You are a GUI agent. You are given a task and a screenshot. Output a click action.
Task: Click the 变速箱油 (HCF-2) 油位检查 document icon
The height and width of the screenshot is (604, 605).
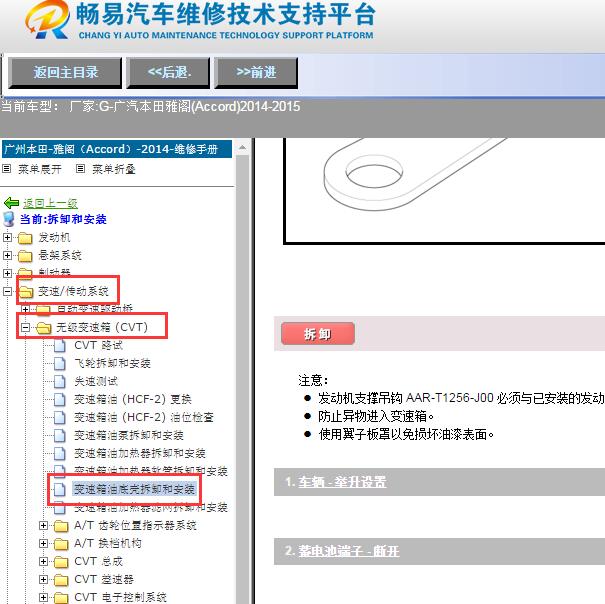click(60, 417)
